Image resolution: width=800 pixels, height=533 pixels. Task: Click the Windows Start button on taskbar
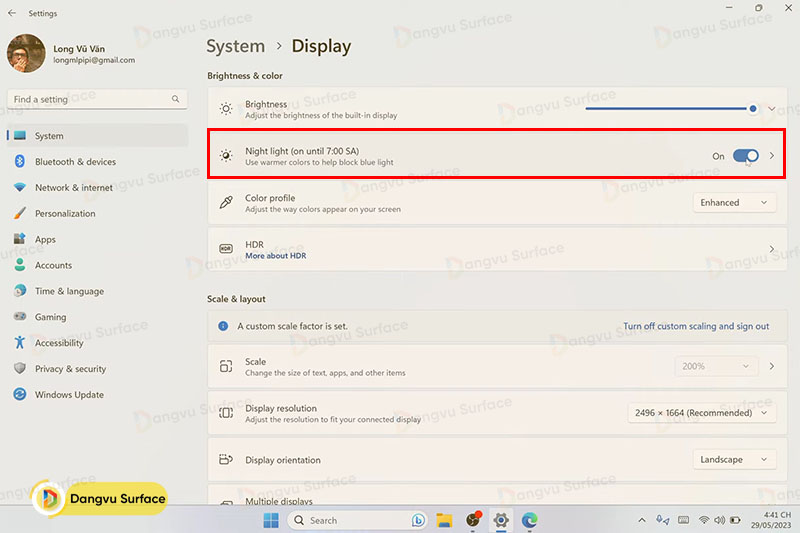point(271,520)
